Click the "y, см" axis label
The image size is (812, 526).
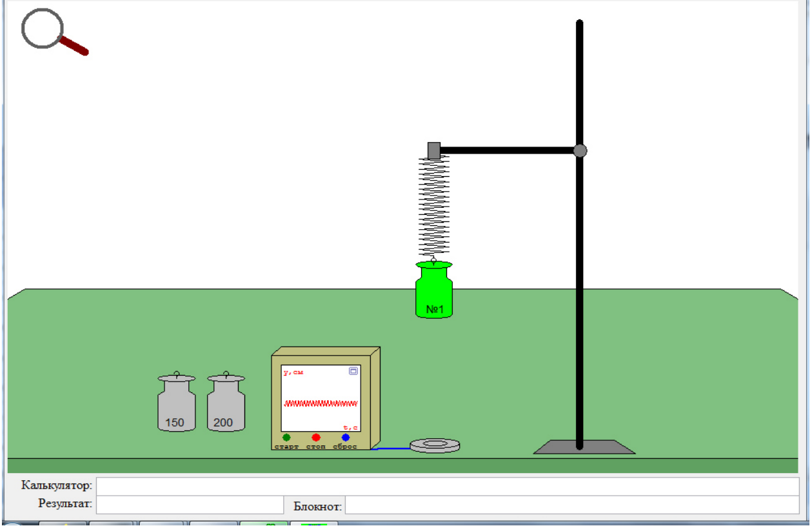click(x=293, y=372)
